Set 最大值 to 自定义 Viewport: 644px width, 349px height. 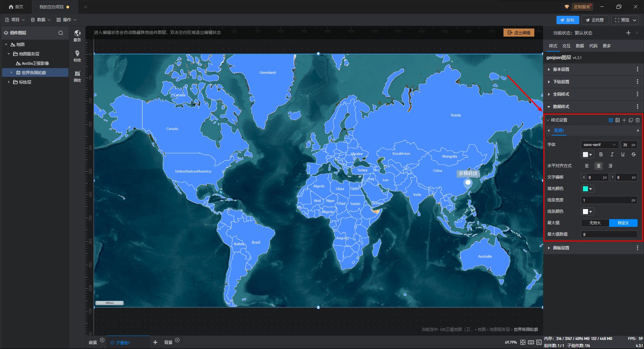tap(623, 223)
